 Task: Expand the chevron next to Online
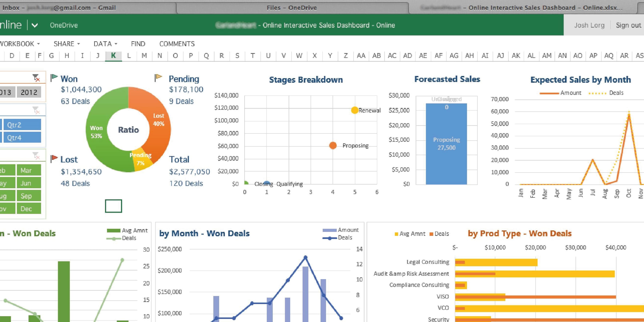click(x=35, y=25)
